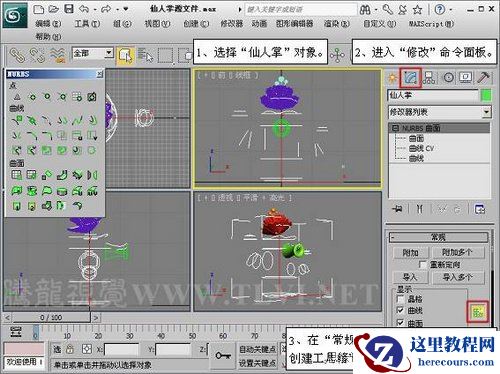Open the undo history dropdown arrow
The image size is (500, 374).
pyautogui.click(x=95, y=10)
